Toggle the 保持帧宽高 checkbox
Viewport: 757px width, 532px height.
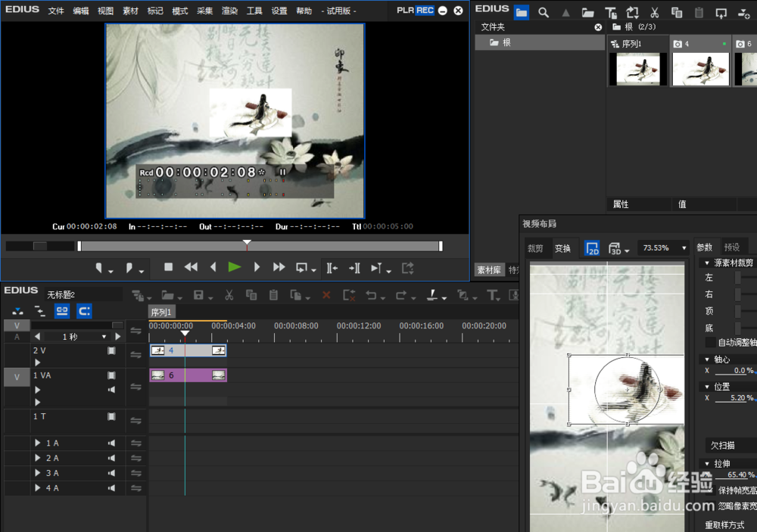point(710,490)
